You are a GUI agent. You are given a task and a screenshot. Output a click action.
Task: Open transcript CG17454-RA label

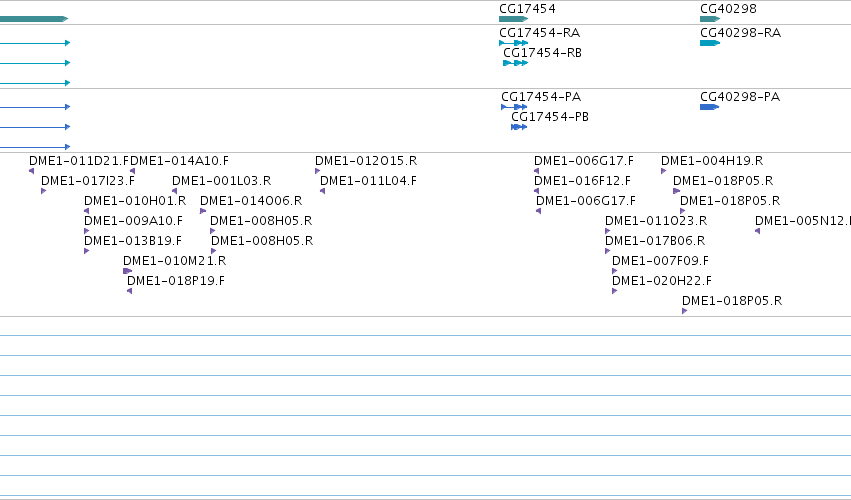[539, 33]
